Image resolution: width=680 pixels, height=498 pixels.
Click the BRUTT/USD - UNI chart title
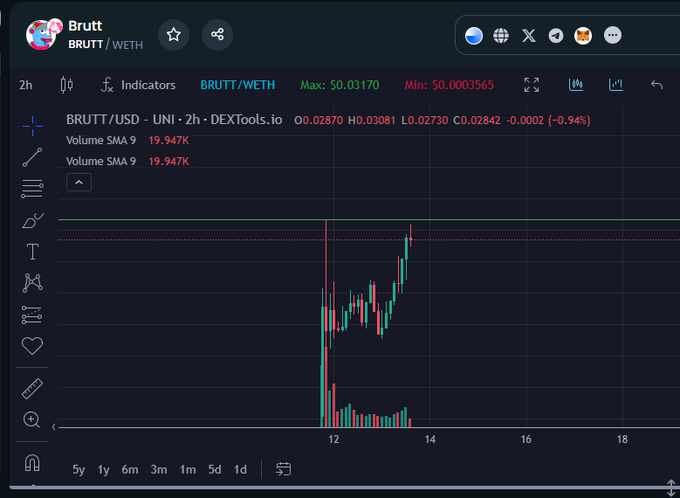(174, 120)
